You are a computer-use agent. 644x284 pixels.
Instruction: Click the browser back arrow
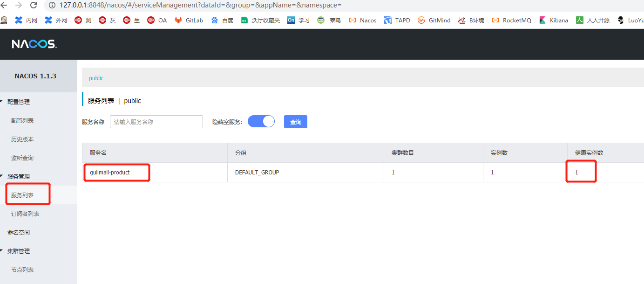tap(4, 5)
